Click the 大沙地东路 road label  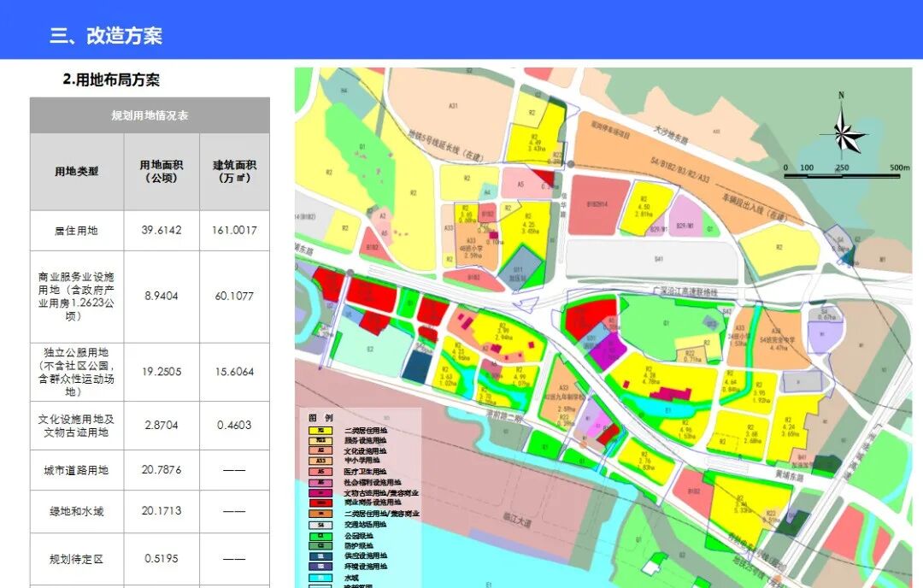click(670, 135)
